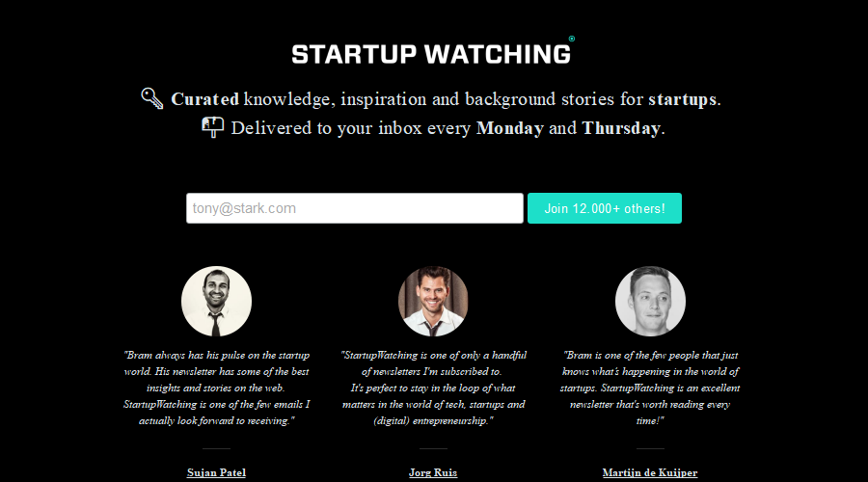Open the Jorg Ruis name link
The width and height of the screenshot is (868, 482).
433,472
